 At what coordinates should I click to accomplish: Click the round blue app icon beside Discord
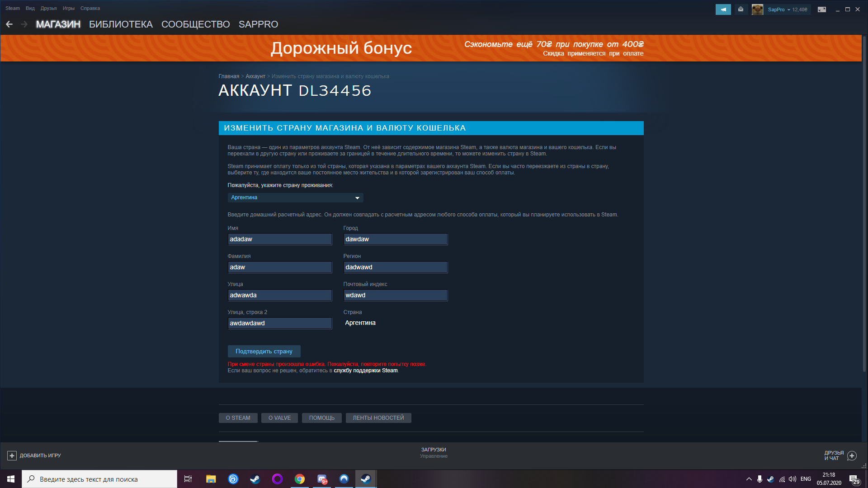(x=344, y=479)
